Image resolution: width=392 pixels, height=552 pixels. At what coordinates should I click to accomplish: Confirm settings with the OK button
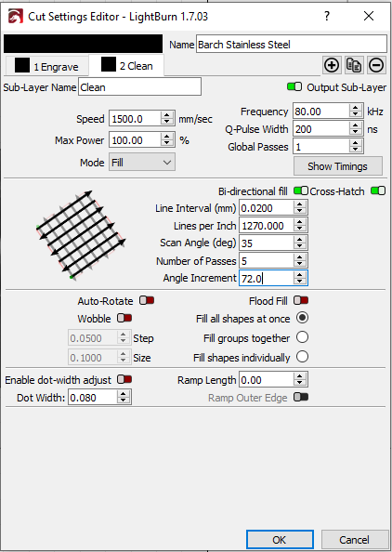tap(280, 539)
